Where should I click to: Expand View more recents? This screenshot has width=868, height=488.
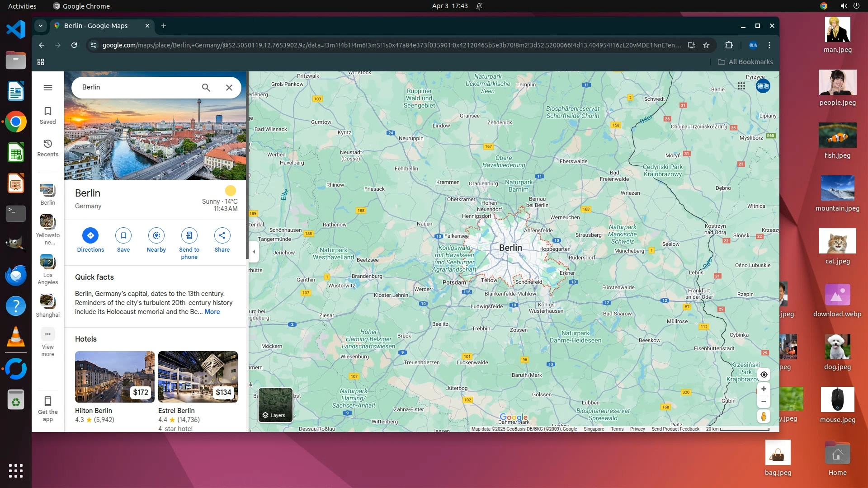tap(48, 334)
